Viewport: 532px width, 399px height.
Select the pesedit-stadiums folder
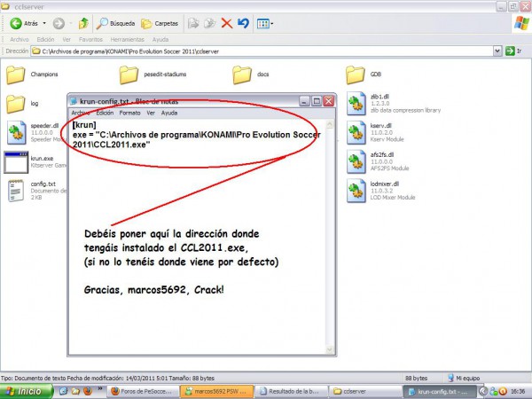153,74
